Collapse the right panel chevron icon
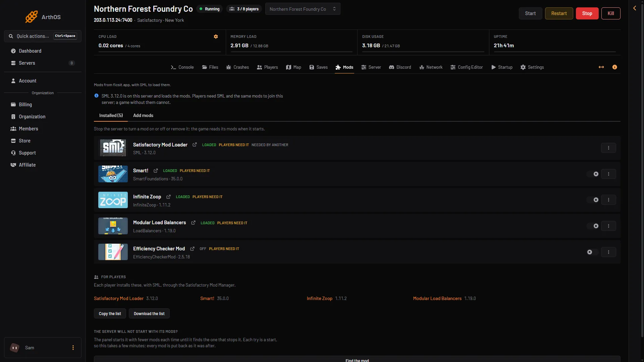This screenshot has height=362, width=644. (x=635, y=8)
